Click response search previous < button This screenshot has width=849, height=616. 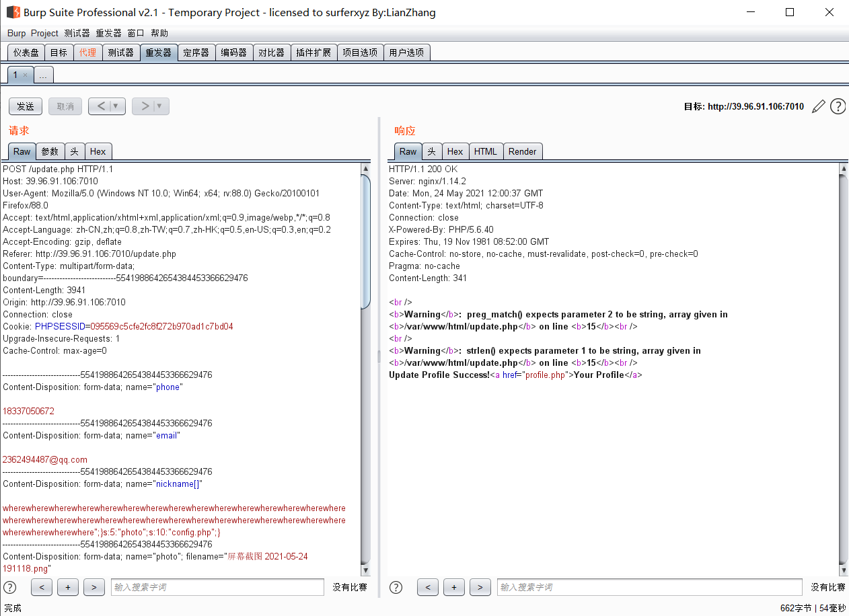click(x=428, y=587)
